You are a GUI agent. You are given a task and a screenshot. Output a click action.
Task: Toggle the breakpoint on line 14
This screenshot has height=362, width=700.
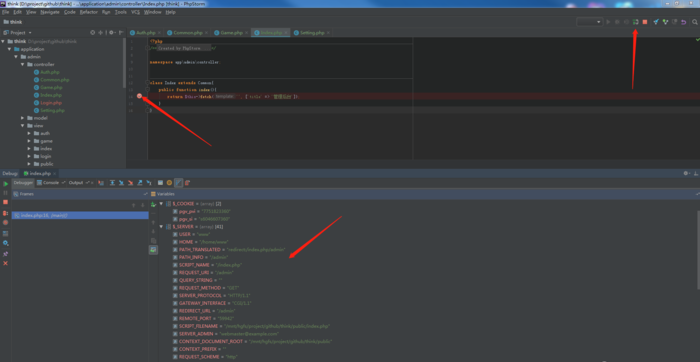click(140, 96)
